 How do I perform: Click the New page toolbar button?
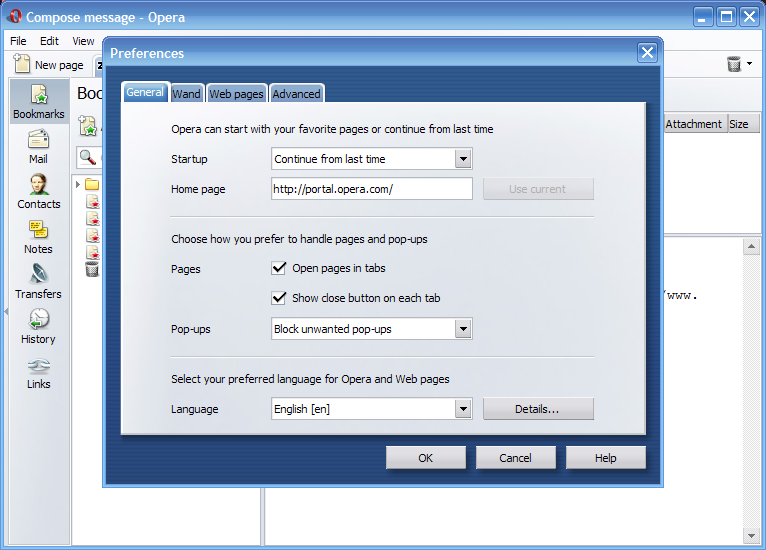[x=48, y=64]
